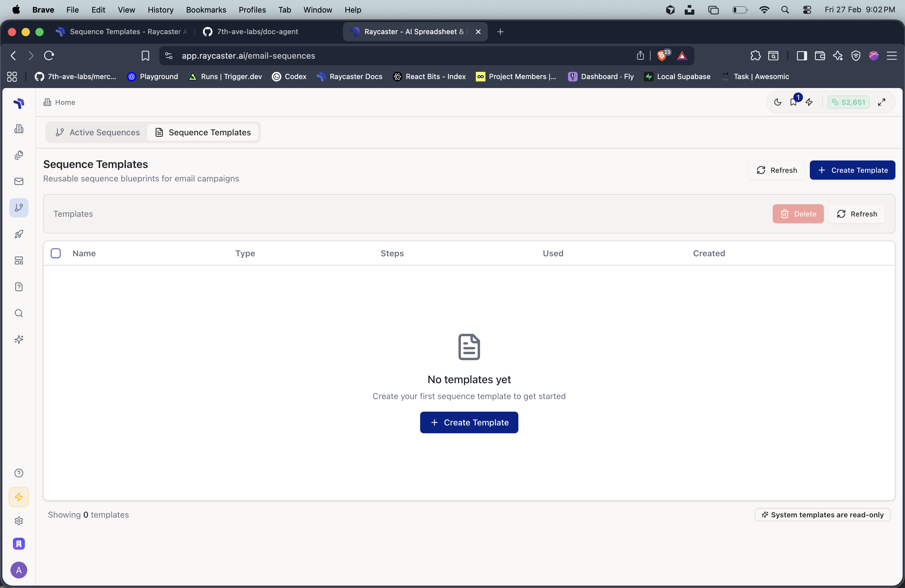Open the Rocket launch section in the sidebar
The image size is (905, 588).
[19, 234]
